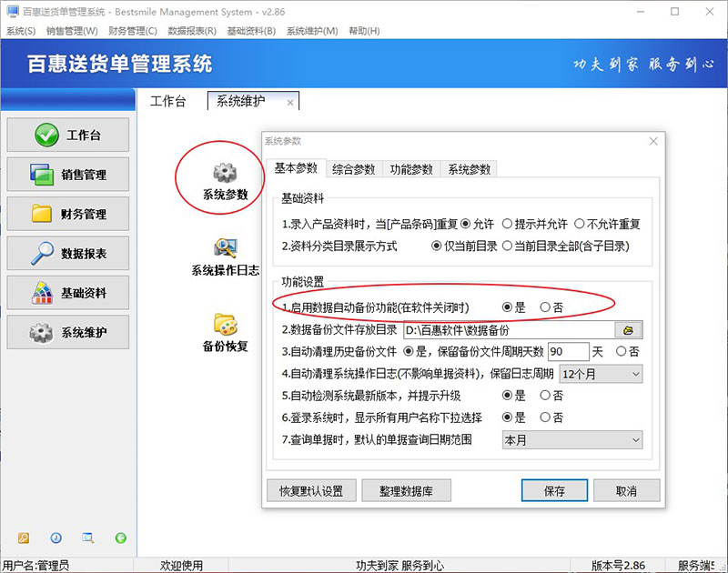Close the 系统维护 tab with x
The width and height of the screenshot is (728, 573).
point(290,103)
